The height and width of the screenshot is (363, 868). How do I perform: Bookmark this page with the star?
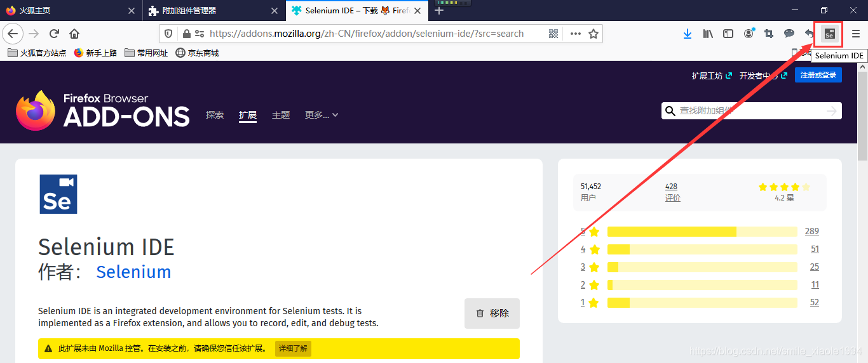pos(593,34)
